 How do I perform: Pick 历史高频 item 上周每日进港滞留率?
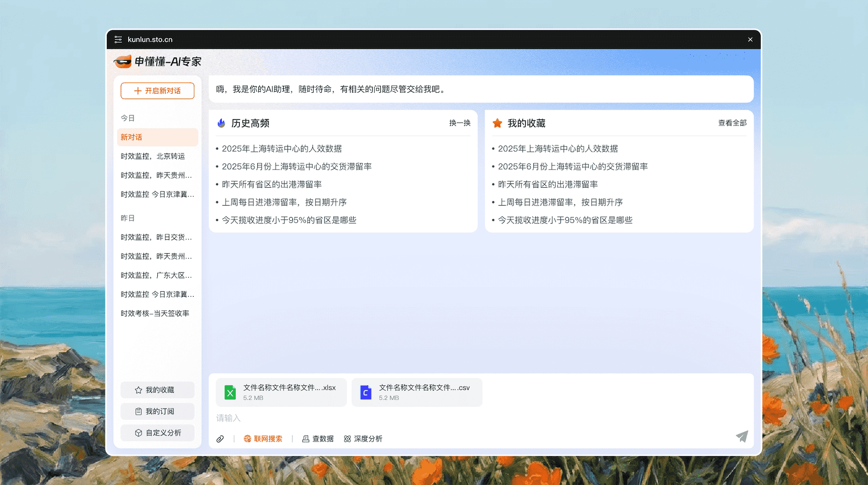284,202
